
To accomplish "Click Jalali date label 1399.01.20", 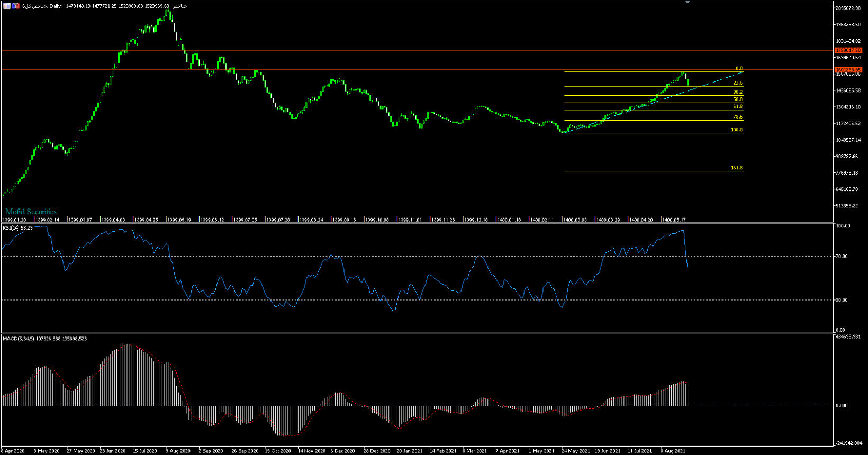I will (x=14, y=220).
